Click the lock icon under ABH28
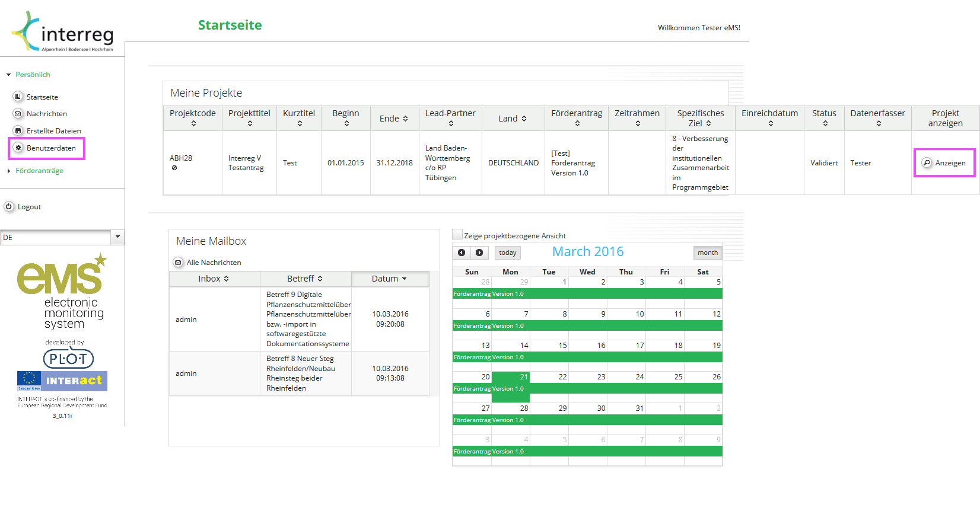980x527 pixels. click(x=174, y=168)
